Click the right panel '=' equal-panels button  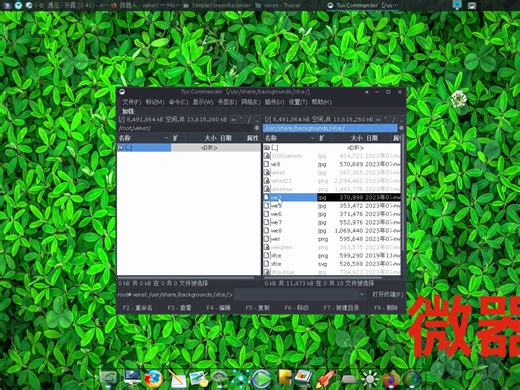tap(378, 119)
